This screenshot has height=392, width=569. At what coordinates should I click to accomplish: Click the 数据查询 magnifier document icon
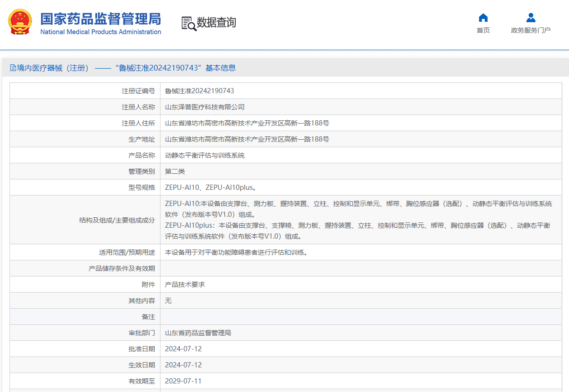tap(188, 23)
